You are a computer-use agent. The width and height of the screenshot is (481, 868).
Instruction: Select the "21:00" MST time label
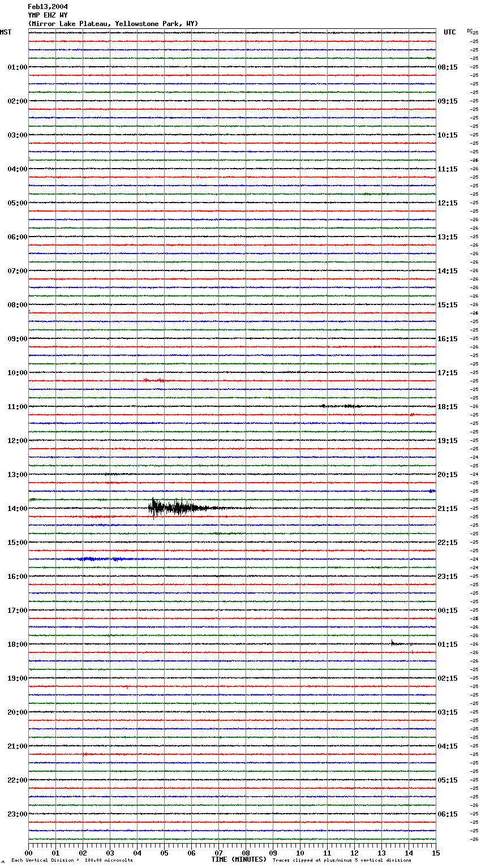[x=18, y=746]
